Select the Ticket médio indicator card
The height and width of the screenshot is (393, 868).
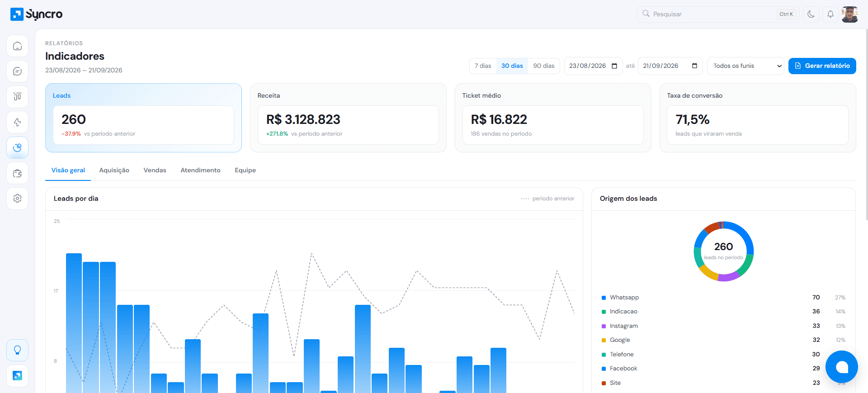pyautogui.click(x=553, y=118)
